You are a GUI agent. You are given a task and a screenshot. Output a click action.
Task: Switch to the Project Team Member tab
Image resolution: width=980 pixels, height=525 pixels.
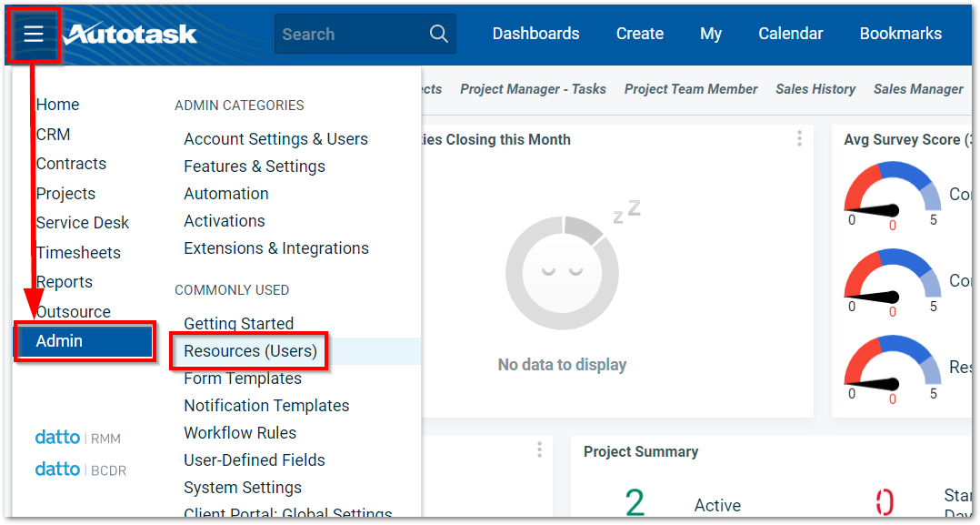[690, 89]
